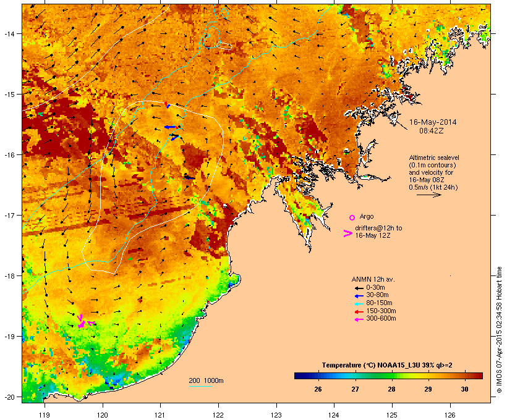This screenshot has width=507, height=420.
Task: Click latitude axis label -20
Action: click(x=9, y=397)
